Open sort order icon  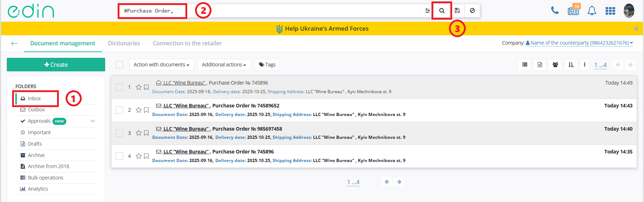tap(571, 65)
